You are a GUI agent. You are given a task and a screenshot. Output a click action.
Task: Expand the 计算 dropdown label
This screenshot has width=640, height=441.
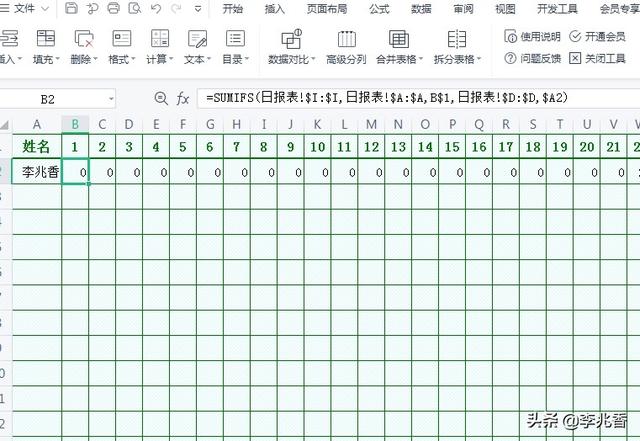click(160, 60)
